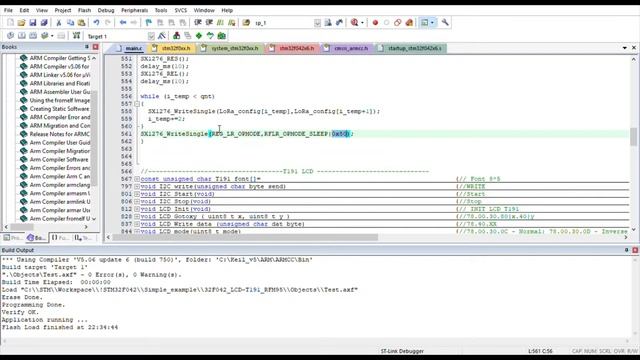Expand folded LCD_Init function at line 812
Viewport: 640px width, 360px height.
coord(137,209)
